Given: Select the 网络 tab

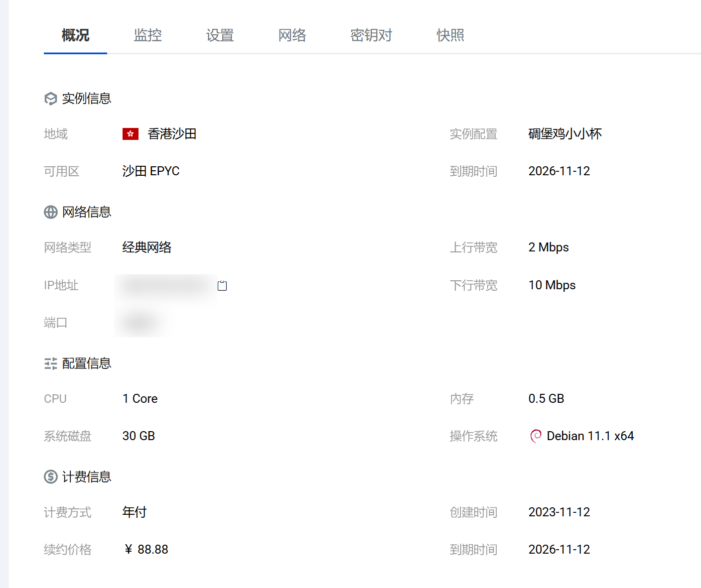Looking at the screenshot, I should coord(292,35).
